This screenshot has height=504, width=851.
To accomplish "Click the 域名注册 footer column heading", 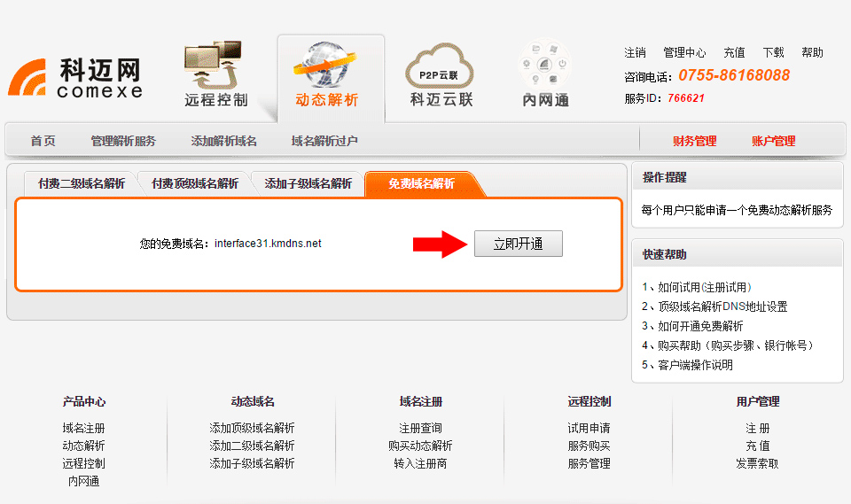I will coord(420,401).
